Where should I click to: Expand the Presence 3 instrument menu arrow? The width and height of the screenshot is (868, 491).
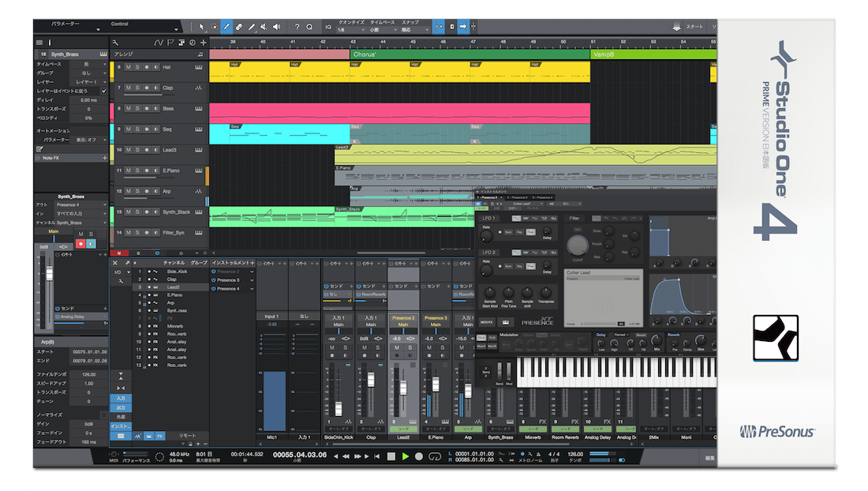tap(252, 280)
